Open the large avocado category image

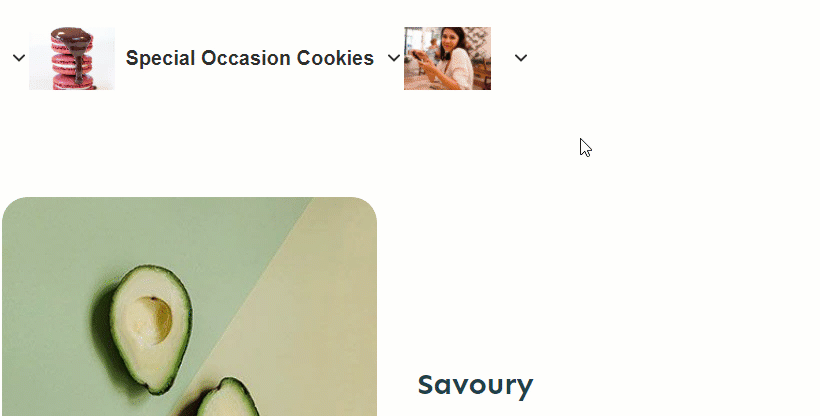[189, 307]
